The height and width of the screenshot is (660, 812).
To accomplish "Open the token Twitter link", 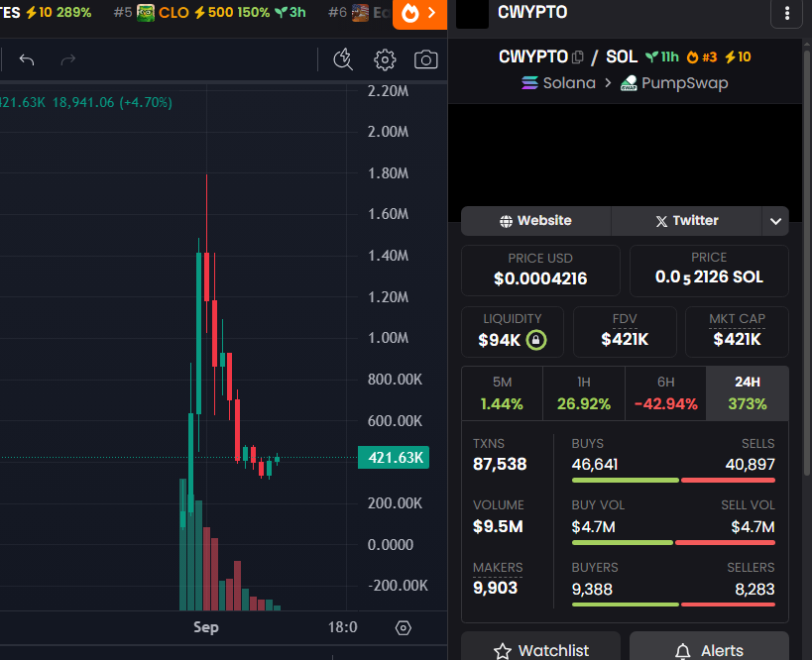I will tap(687, 221).
